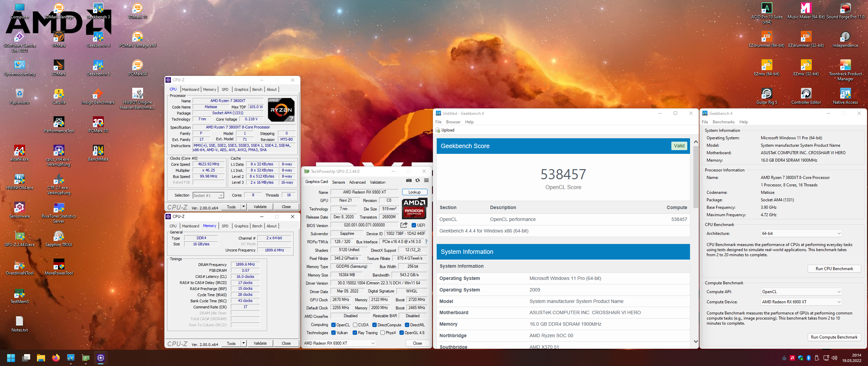This screenshot has height=366, width=868.
Task: Open Tools dropdown arrow in upper CPU-Z
Action: [243, 207]
